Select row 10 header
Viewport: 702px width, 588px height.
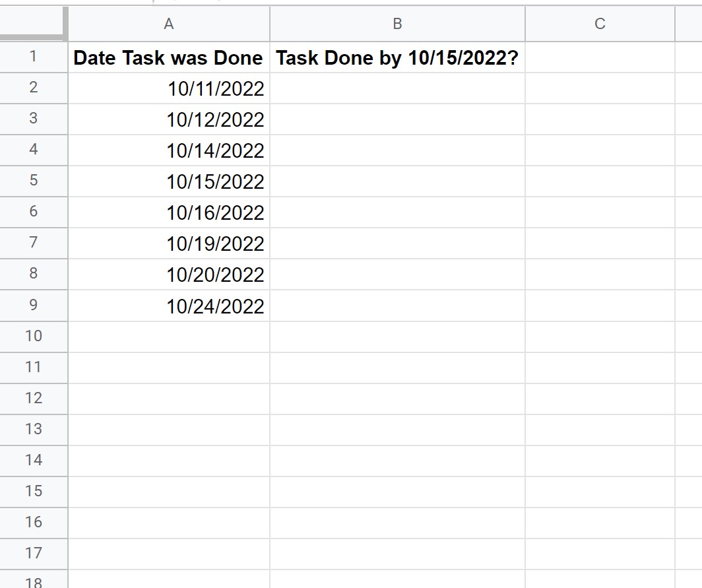34,337
